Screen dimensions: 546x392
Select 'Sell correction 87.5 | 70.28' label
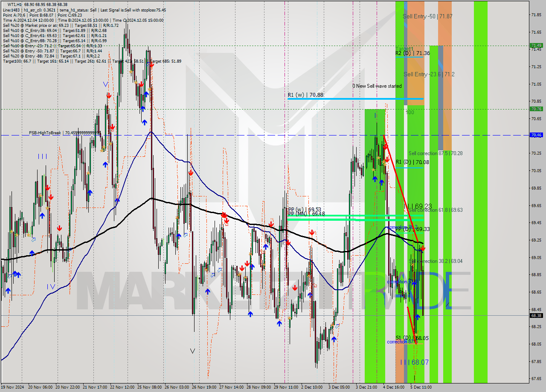[436, 153]
